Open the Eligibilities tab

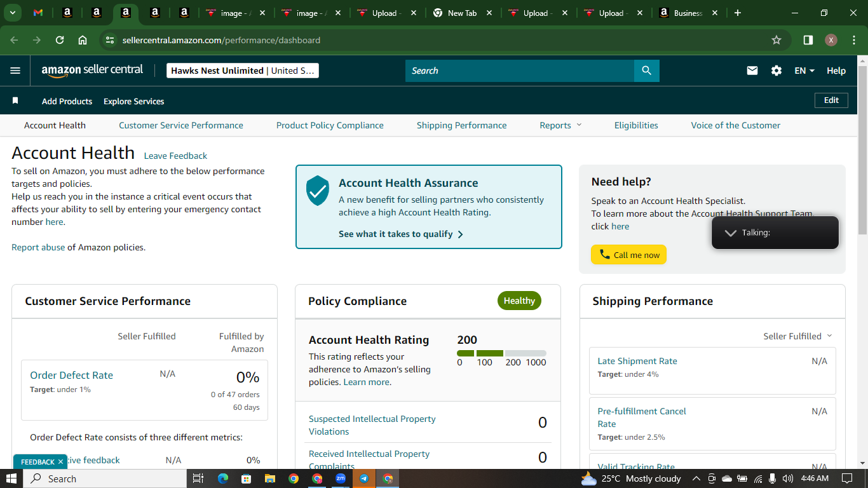pos(636,125)
